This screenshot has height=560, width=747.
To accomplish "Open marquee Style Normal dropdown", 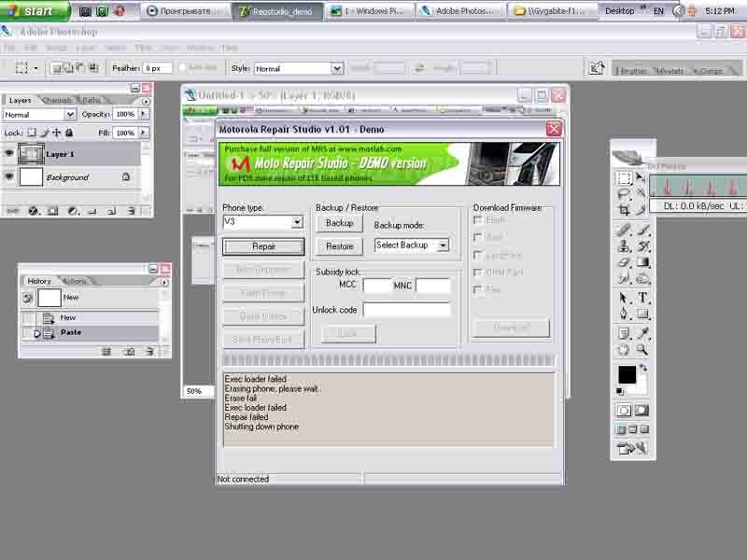I will click(337, 68).
